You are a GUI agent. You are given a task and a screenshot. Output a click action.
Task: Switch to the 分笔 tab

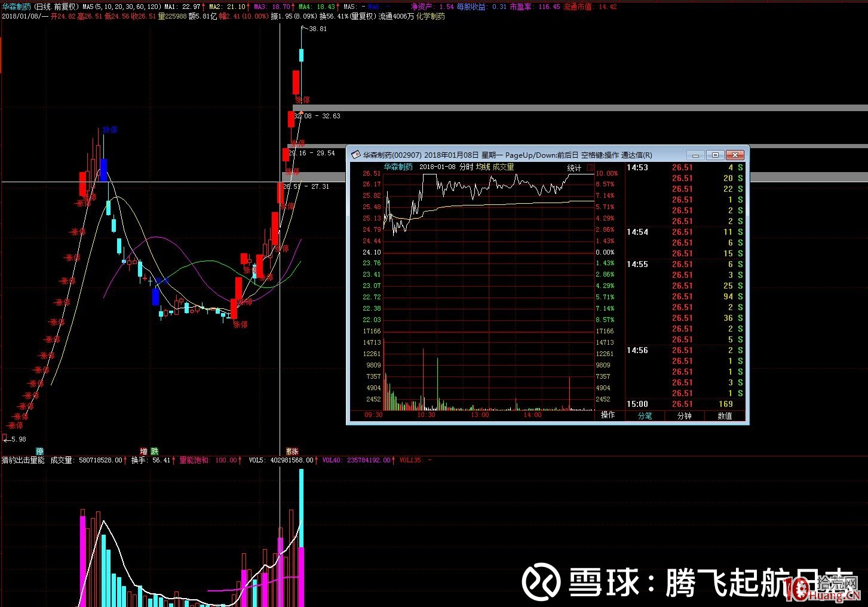click(x=645, y=416)
